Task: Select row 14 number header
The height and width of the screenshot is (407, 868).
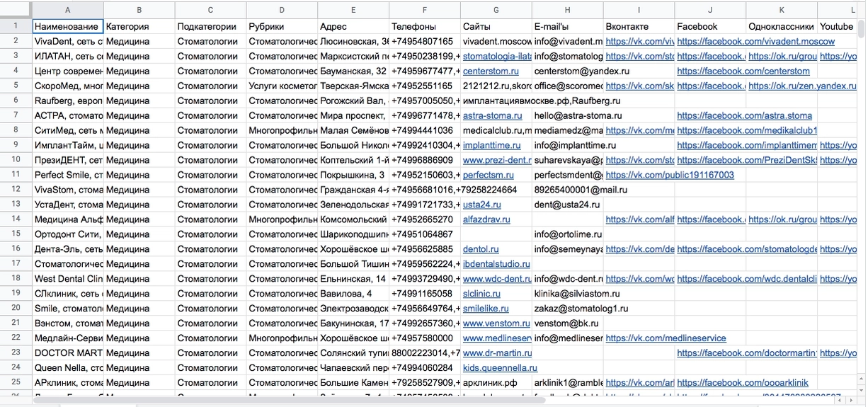Action: coord(16,219)
